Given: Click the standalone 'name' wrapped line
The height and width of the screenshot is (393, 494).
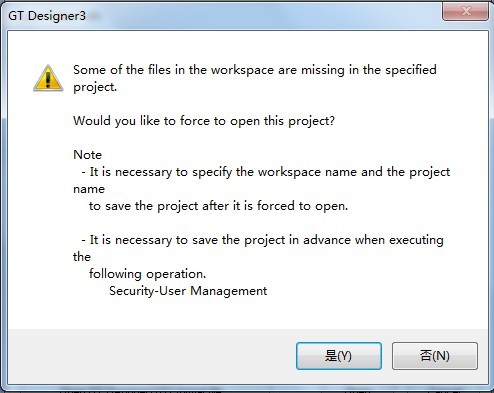Looking at the screenshot, I should 89,189.
